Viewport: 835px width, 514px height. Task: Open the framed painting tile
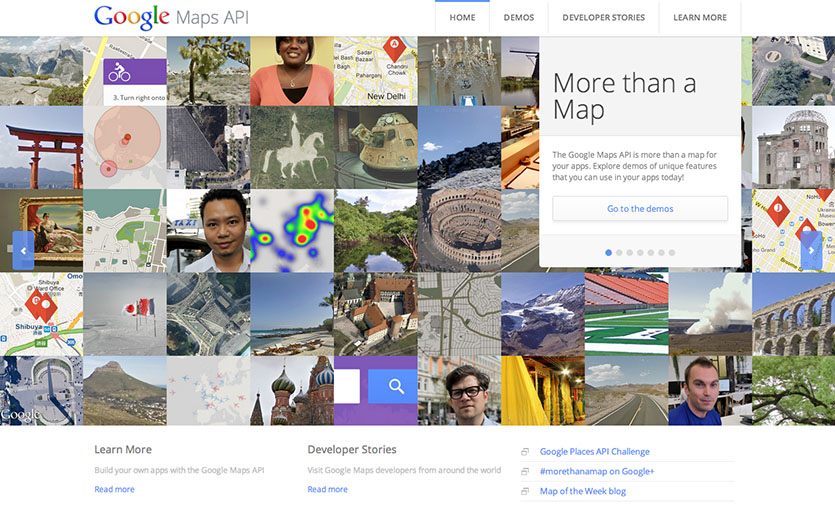(x=42, y=231)
